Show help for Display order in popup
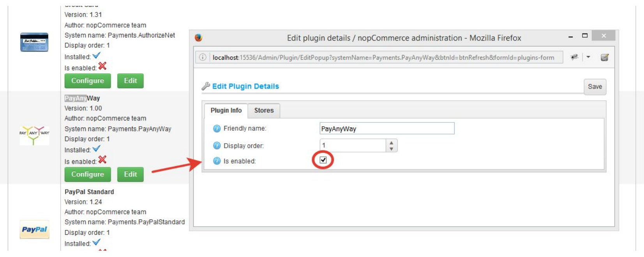This screenshot has width=644, height=257. [x=217, y=146]
